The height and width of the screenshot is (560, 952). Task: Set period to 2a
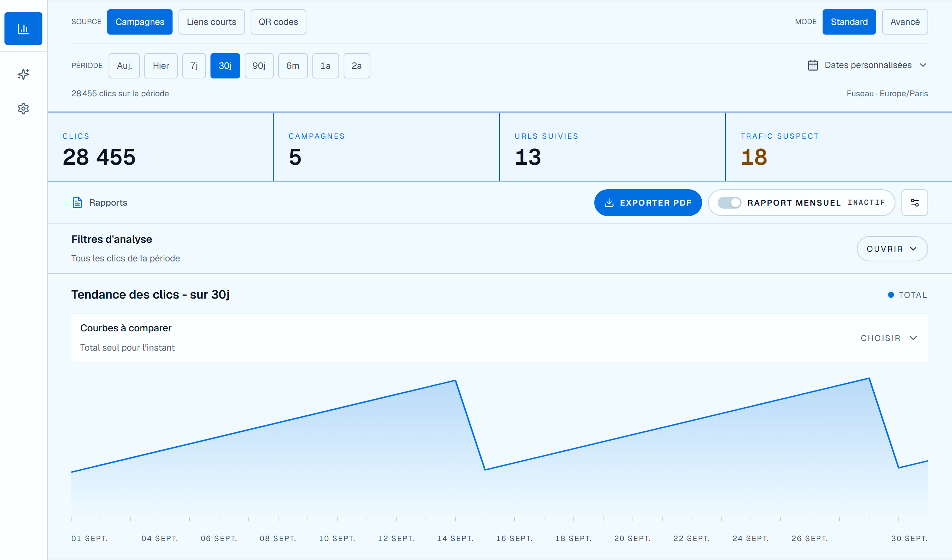tap(357, 66)
